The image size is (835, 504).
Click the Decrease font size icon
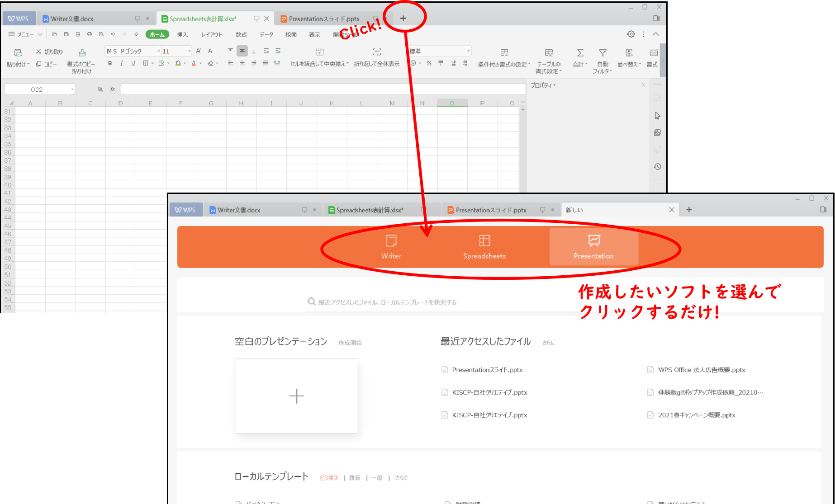pyautogui.click(x=210, y=51)
